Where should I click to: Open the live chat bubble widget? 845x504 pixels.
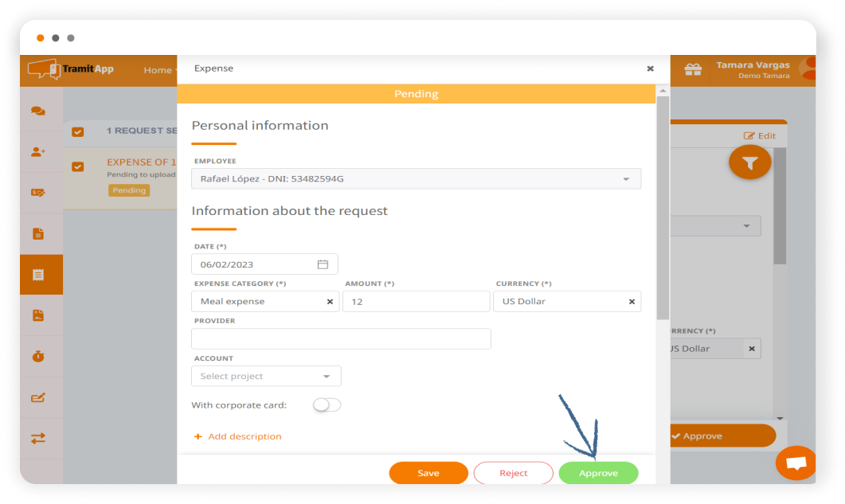pos(796,463)
